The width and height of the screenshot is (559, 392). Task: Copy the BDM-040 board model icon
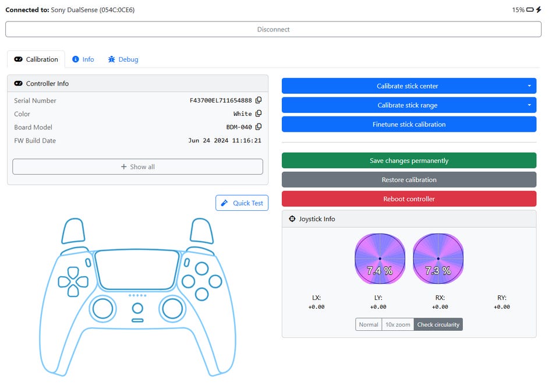[x=259, y=126]
